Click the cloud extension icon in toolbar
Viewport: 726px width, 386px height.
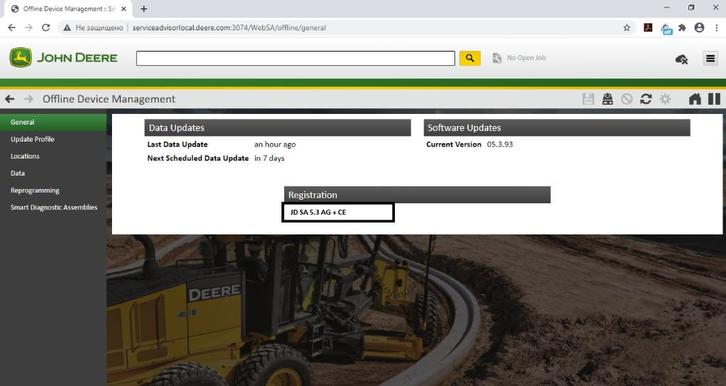pos(666,29)
